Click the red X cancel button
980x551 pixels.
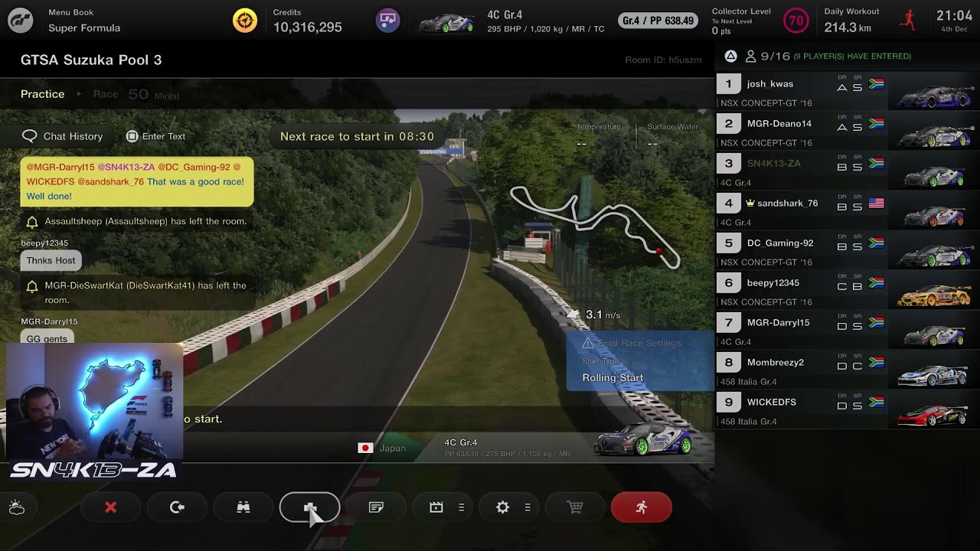111,507
